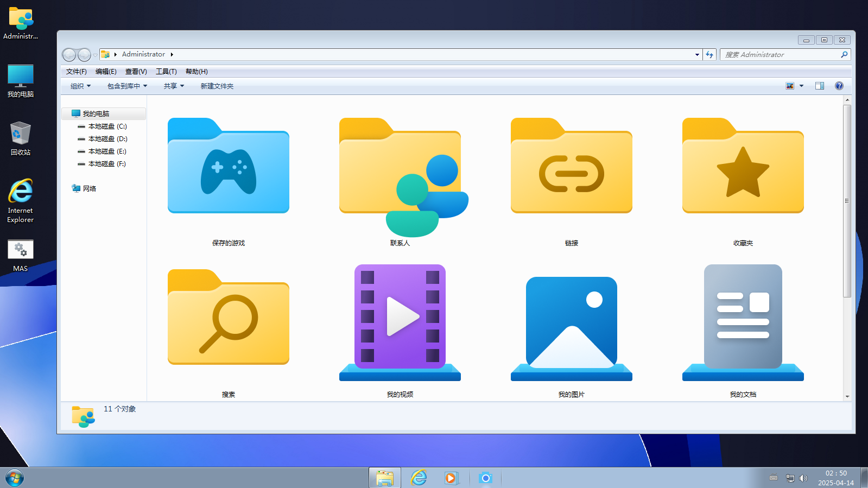Open the 共享 dropdown menu
This screenshot has height=488, width=868.
(174, 86)
